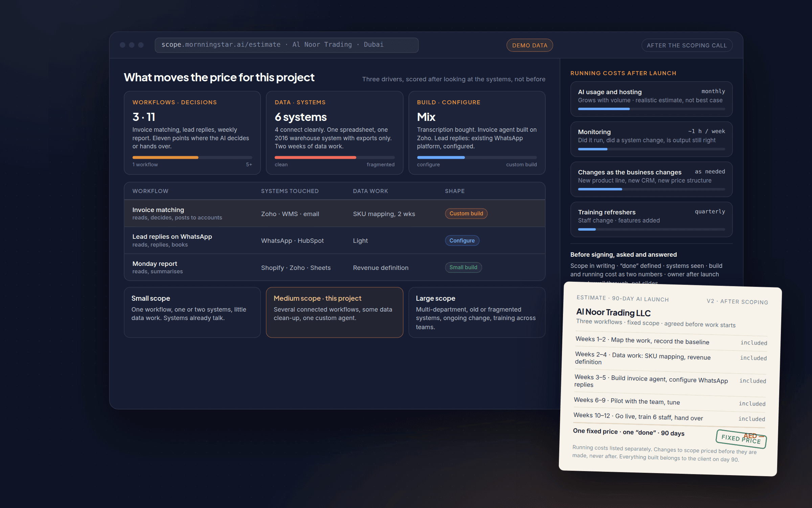The image size is (812, 508).
Task: Open the Monday report workflow row
Action: [334, 268]
